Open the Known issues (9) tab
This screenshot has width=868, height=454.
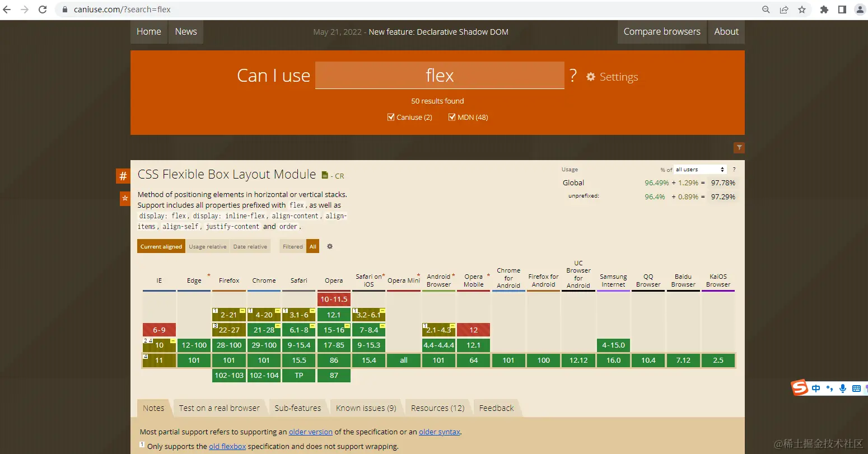click(x=366, y=408)
